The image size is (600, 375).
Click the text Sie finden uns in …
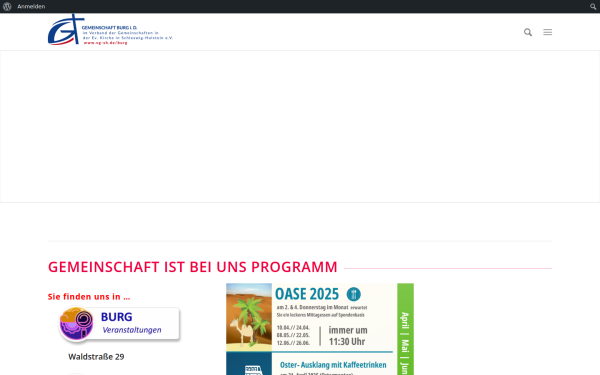pyautogui.click(x=89, y=297)
